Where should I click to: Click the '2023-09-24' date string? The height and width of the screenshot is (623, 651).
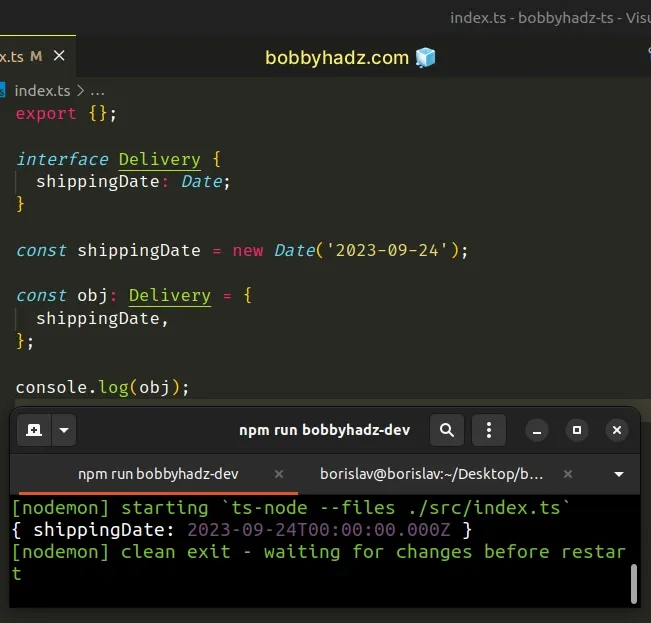(387, 250)
